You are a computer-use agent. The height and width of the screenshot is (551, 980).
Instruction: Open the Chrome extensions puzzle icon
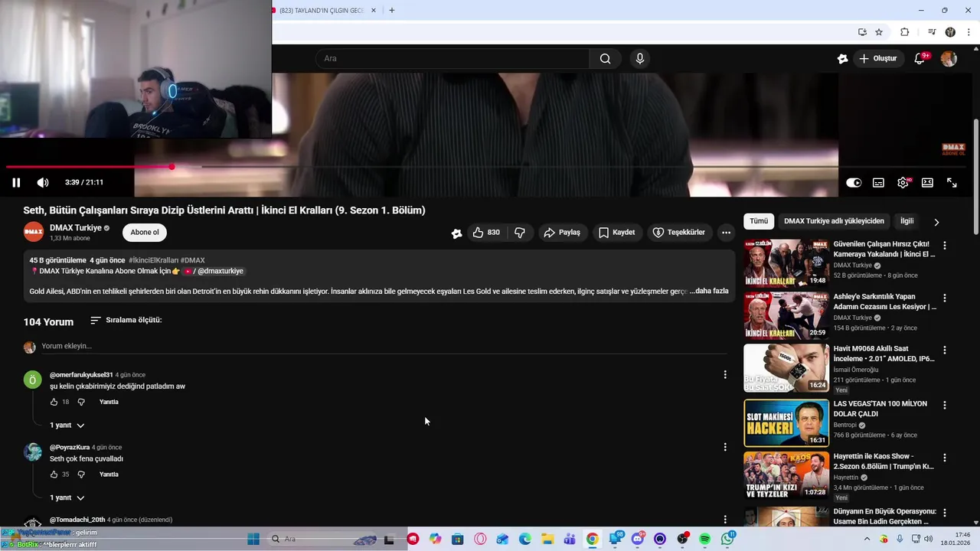tap(905, 32)
